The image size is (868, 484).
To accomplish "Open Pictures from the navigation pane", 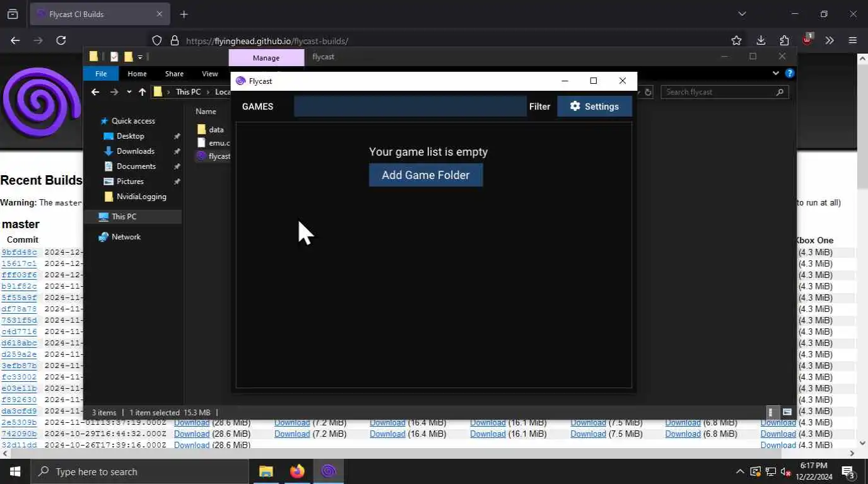I will click(130, 181).
